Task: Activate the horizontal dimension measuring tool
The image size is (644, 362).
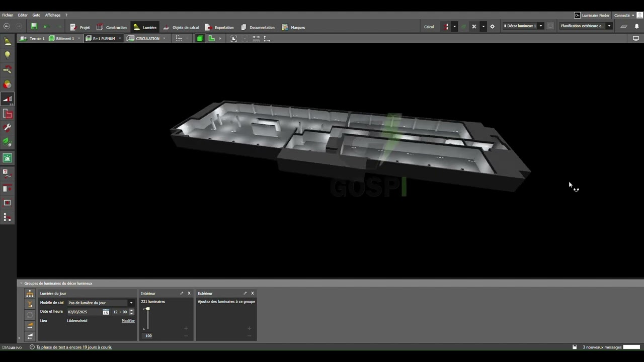Action: coord(256,38)
